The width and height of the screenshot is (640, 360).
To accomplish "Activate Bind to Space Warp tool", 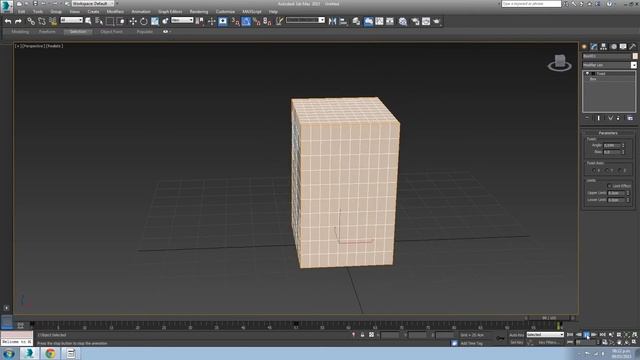I will pyautogui.click(x=53, y=21).
